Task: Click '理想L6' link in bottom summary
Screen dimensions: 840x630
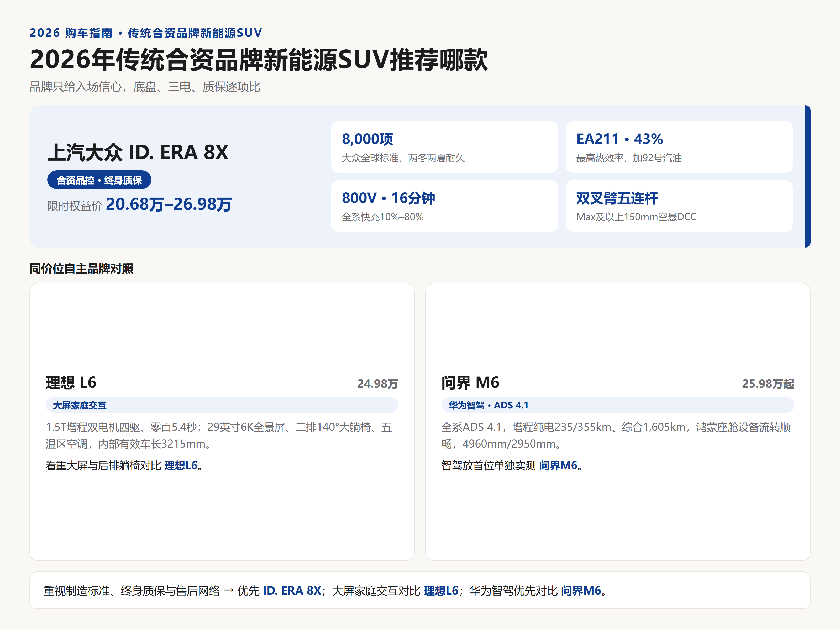Action: pos(441,591)
